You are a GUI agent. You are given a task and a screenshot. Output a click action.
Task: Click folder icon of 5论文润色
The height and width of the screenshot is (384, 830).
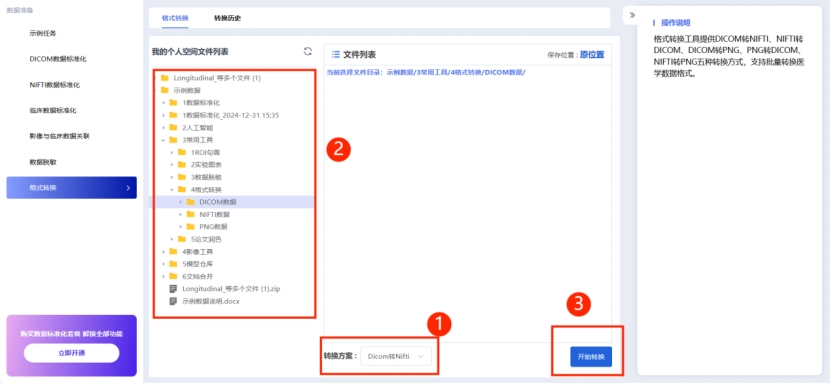182,239
